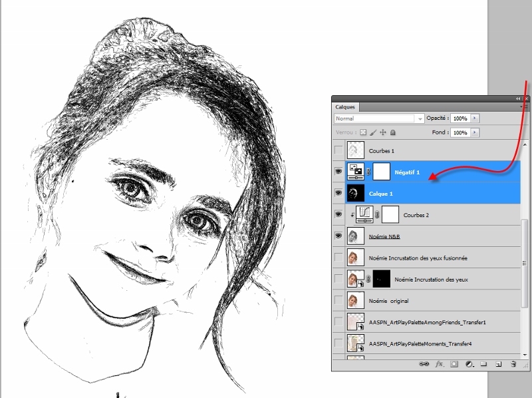Click the Calque 1 layer thumbnail
Viewport: 532px width, 398px height.
coord(354,192)
